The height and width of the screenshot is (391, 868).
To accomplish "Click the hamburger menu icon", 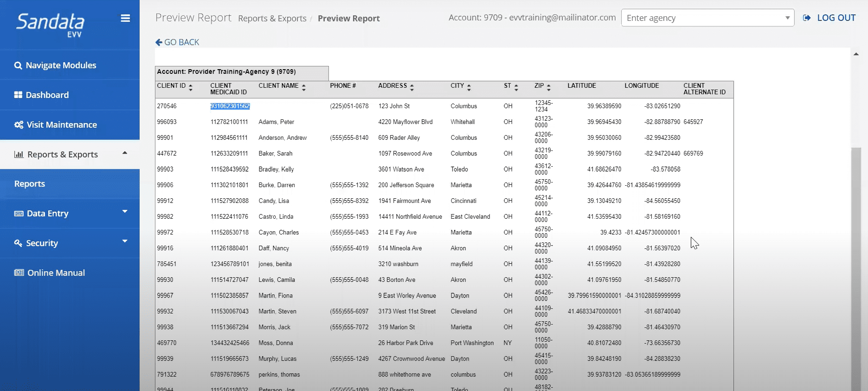I will (125, 19).
